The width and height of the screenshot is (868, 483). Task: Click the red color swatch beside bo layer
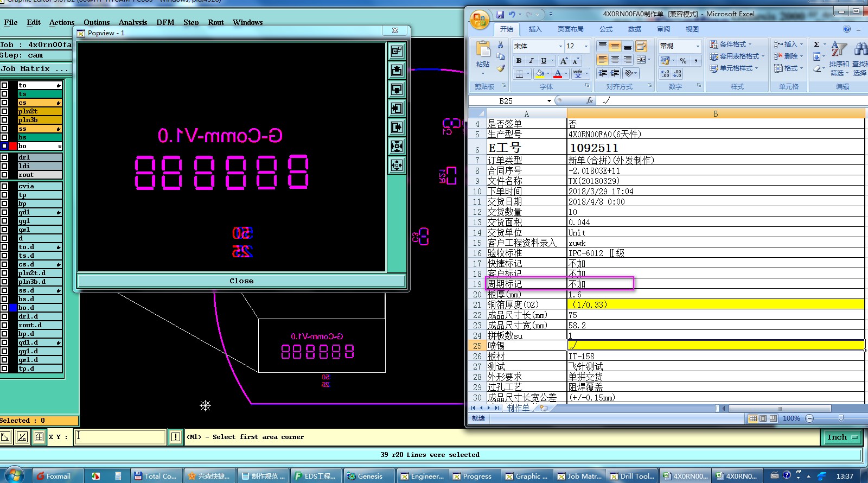(13, 146)
